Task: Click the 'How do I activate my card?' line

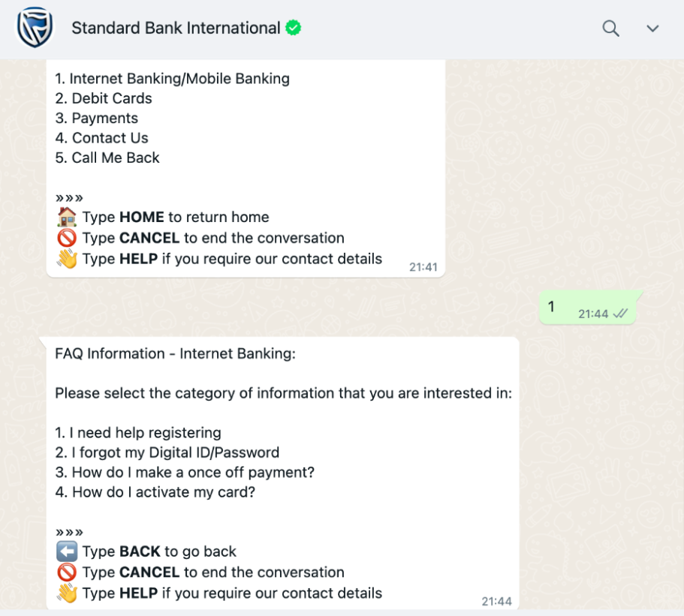Action: (155, 492)
